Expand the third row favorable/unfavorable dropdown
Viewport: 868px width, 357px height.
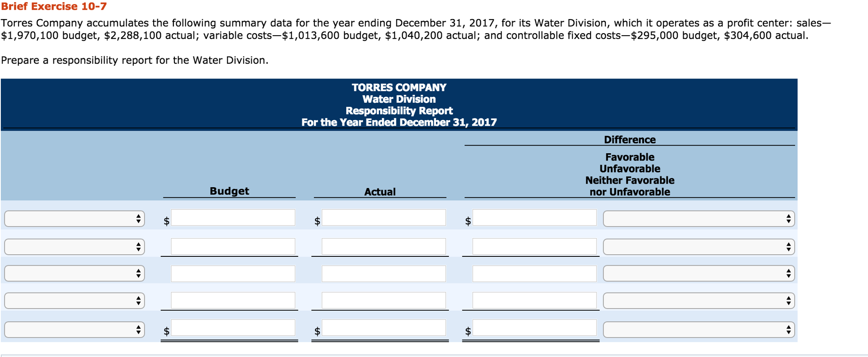(698, 273)
